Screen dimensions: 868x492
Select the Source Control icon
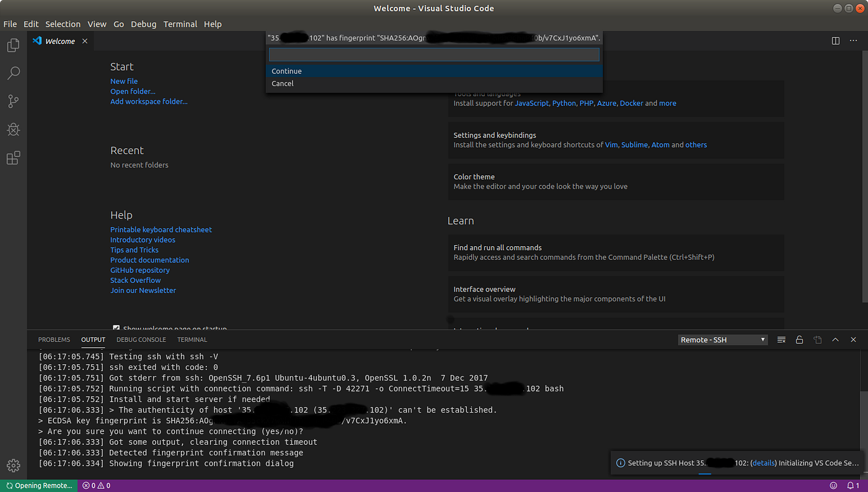pos(13,101)
